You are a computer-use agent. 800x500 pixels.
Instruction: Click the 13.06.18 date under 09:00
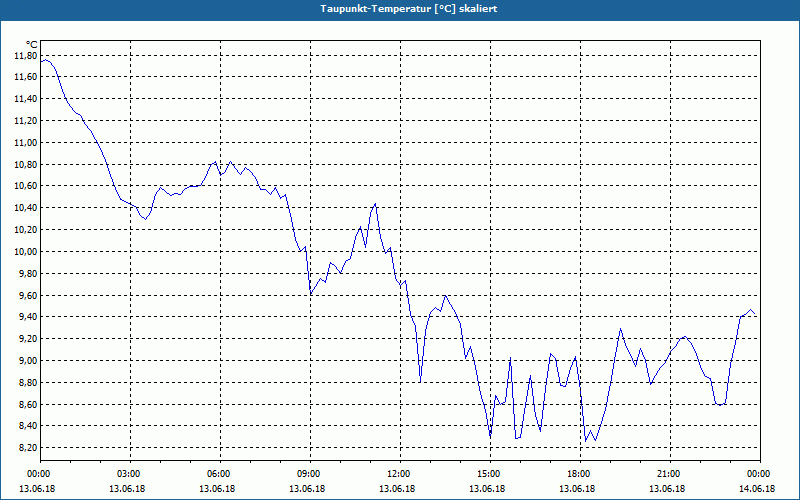307,489
